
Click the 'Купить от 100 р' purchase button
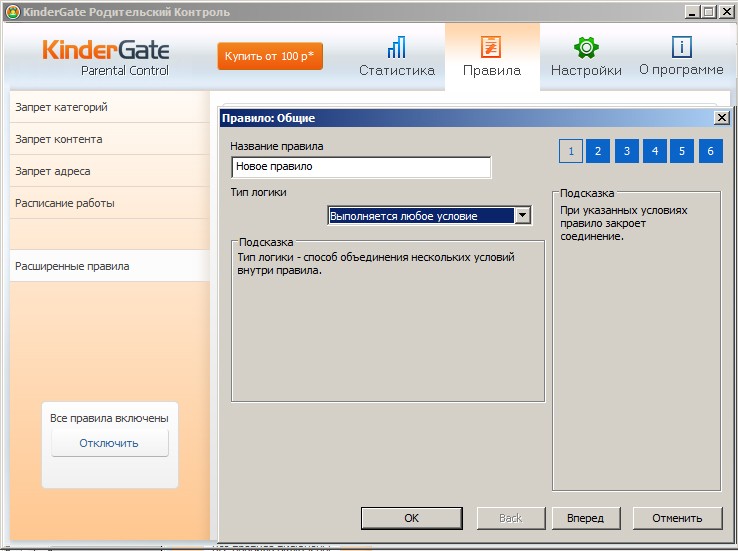pyautogui.click(x=270, y=56)
